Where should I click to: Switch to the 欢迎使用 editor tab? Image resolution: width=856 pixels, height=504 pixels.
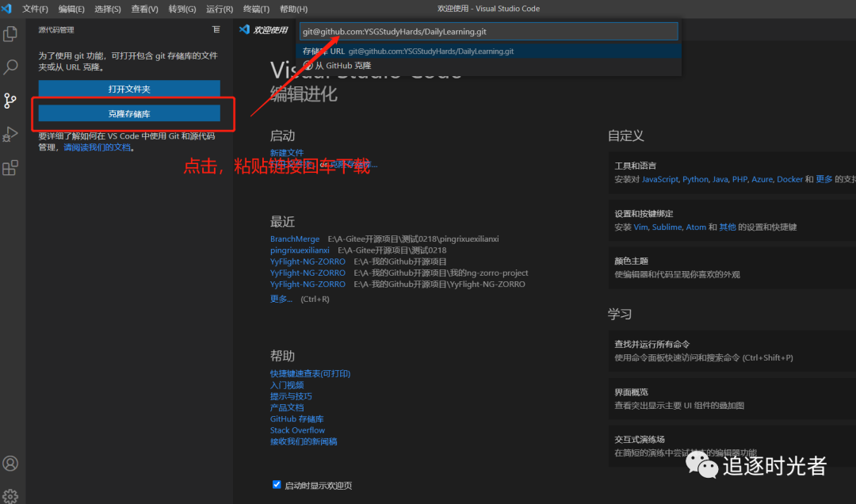tap(264, 29)
